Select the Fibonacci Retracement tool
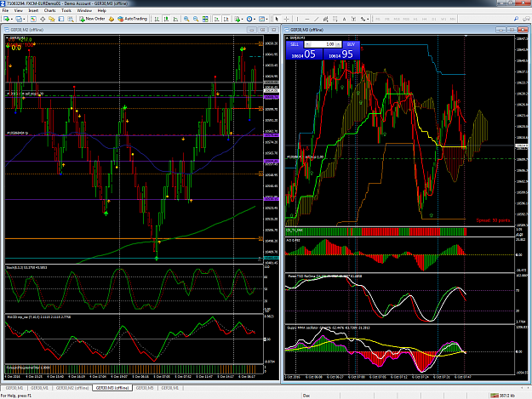The height and width of the screenshot is (399, 532). (335, 19)
